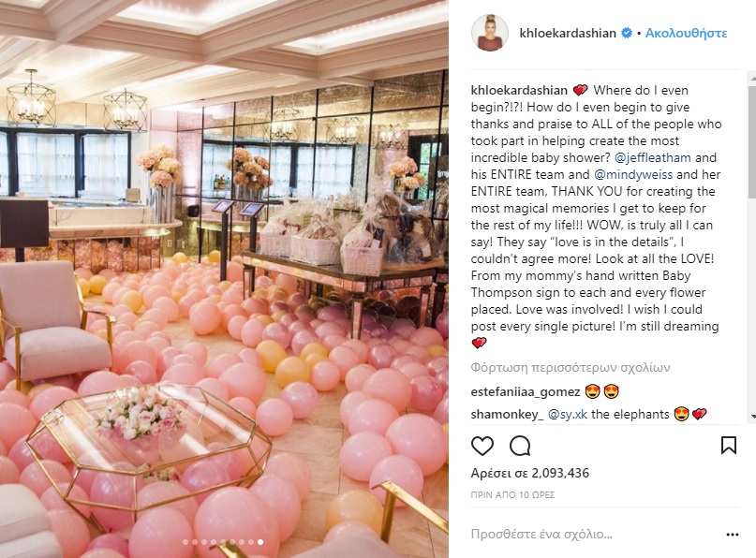Click the ΠΡΙΝ ΑΠΟ 10 ΩΡΕΣ timestamp
The width and height of the screenshot is (756, 558).
coord(512,495)
